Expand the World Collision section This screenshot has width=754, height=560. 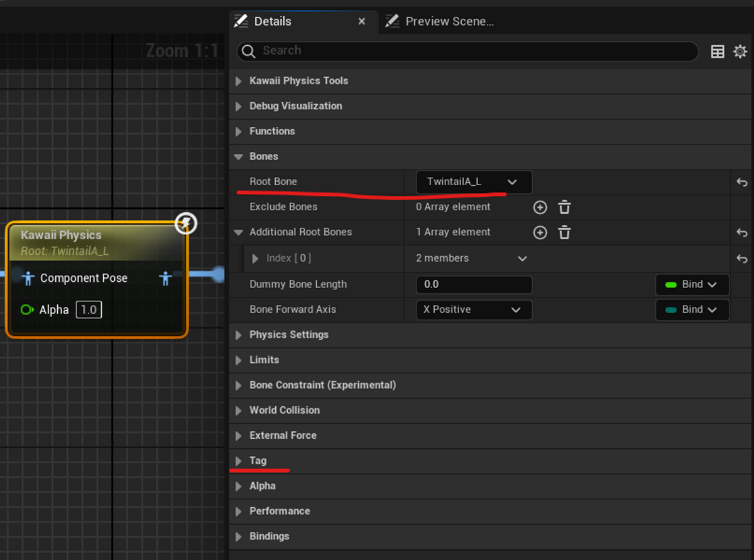coord(238,410)
